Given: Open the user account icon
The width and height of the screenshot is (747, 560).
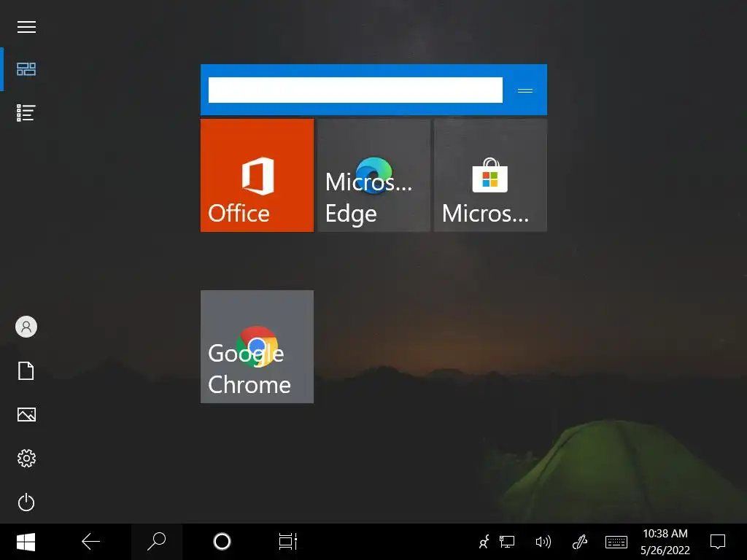Looking at the screenshot, I should 26,327.
